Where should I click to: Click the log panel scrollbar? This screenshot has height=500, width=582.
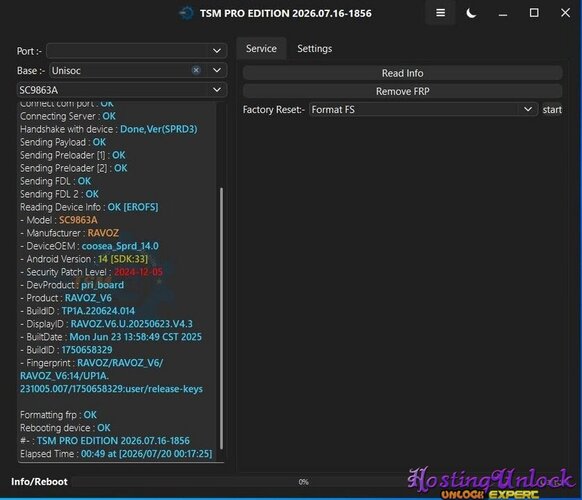pyautogui.click(x=222, y=318)
